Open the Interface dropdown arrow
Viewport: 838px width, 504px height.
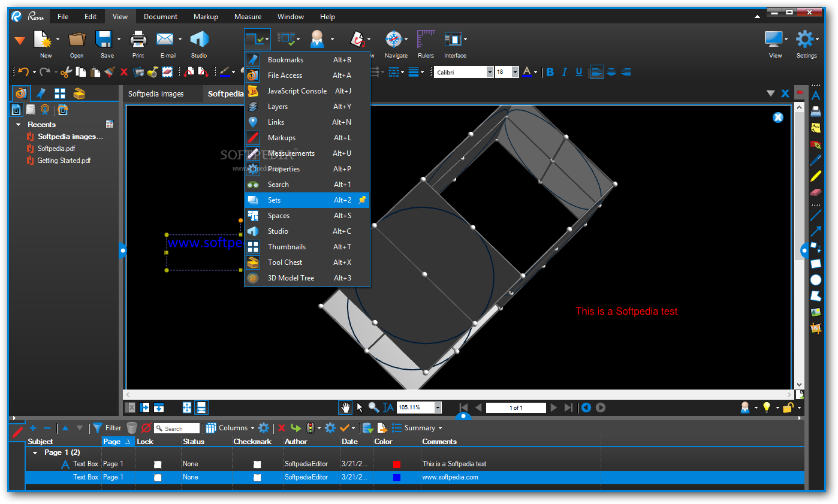[x=465, y=40]
